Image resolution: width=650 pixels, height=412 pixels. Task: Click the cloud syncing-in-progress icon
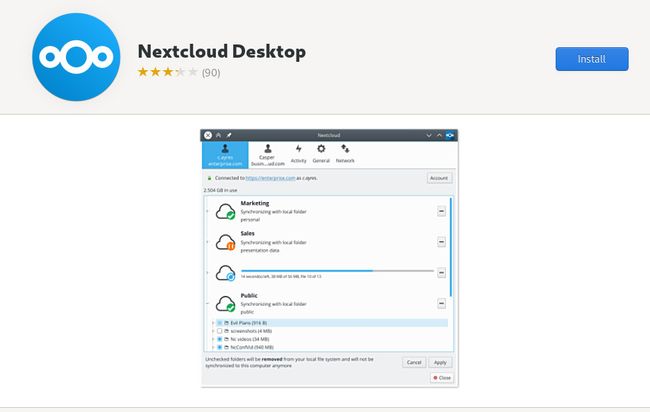(x=226, y=273)
